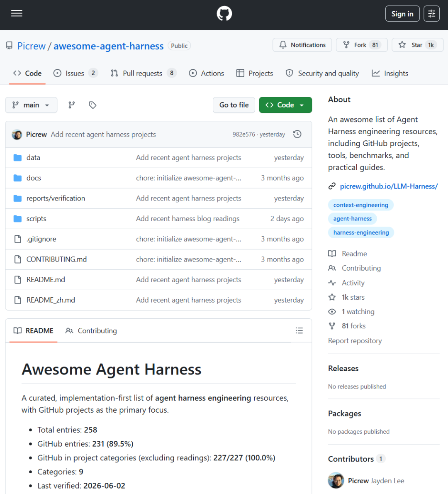Open the hamburger navigation menu

tap(17, 13)
